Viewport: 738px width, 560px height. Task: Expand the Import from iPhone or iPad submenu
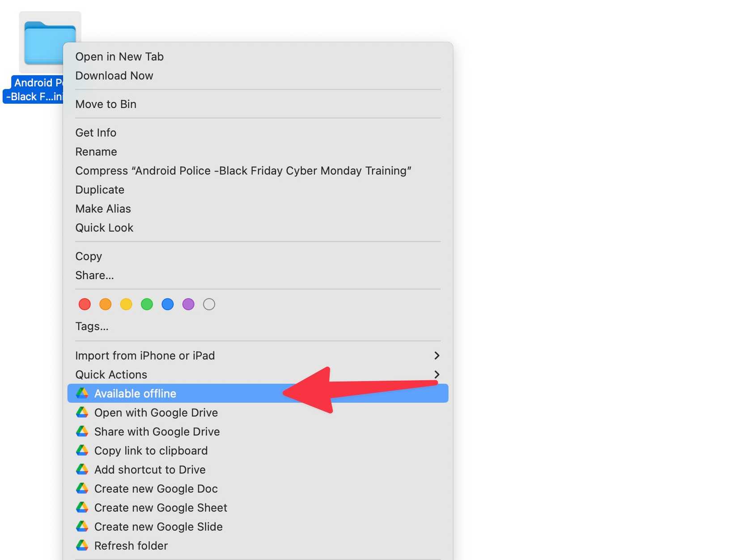pyautogui.click(x=437, y=356)
